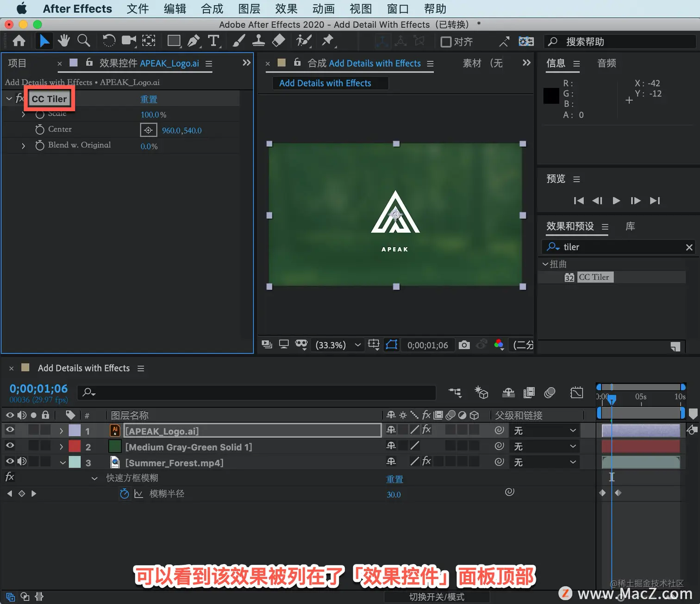The width and height of the screenshot is (700, 604).
Task: Select the Rectangle shape tool
Action: (x=174, y=41)
